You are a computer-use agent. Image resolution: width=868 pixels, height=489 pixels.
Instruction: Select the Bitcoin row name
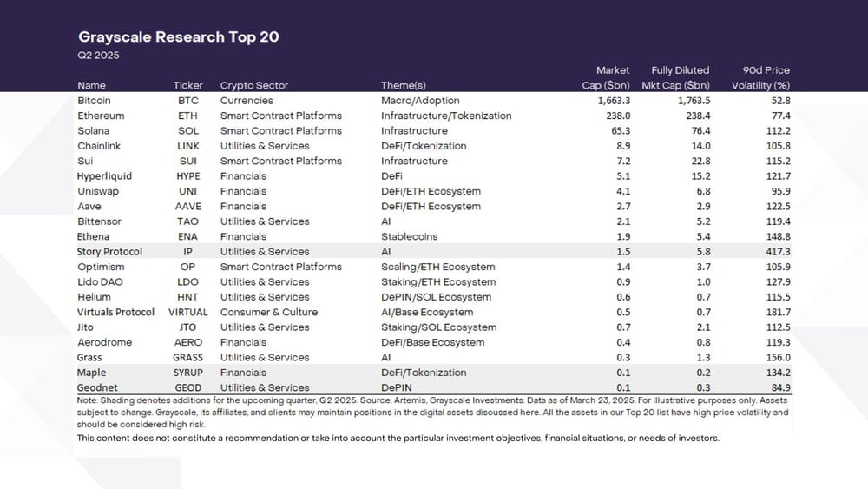[94, 101]
